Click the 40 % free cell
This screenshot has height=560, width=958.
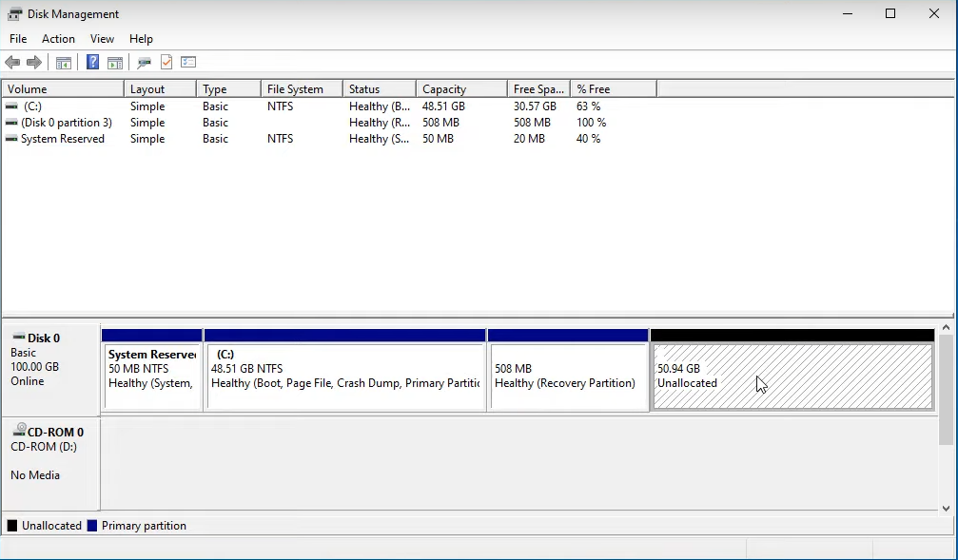click(588, 139)
